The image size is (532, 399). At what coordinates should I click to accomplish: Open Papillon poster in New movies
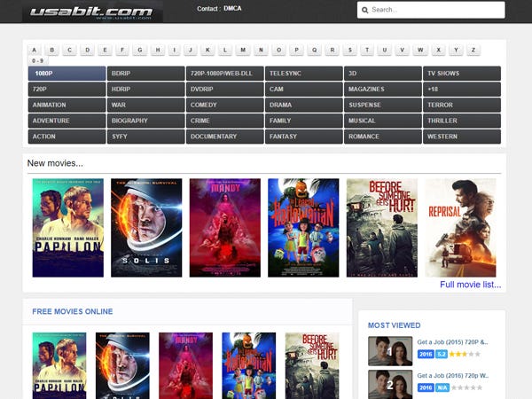click(68, 228)
